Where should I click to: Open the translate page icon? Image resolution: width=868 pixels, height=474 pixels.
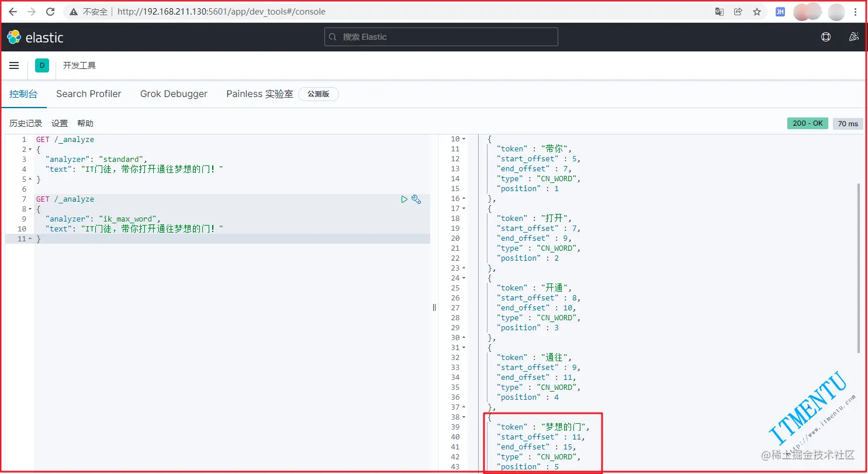click(x=720, y=12)
